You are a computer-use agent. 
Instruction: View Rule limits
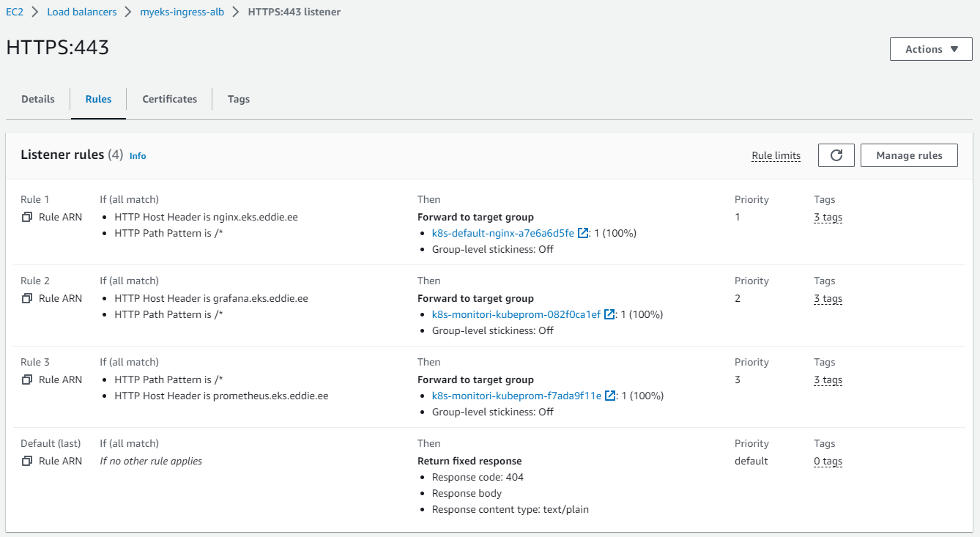point(776,155)
